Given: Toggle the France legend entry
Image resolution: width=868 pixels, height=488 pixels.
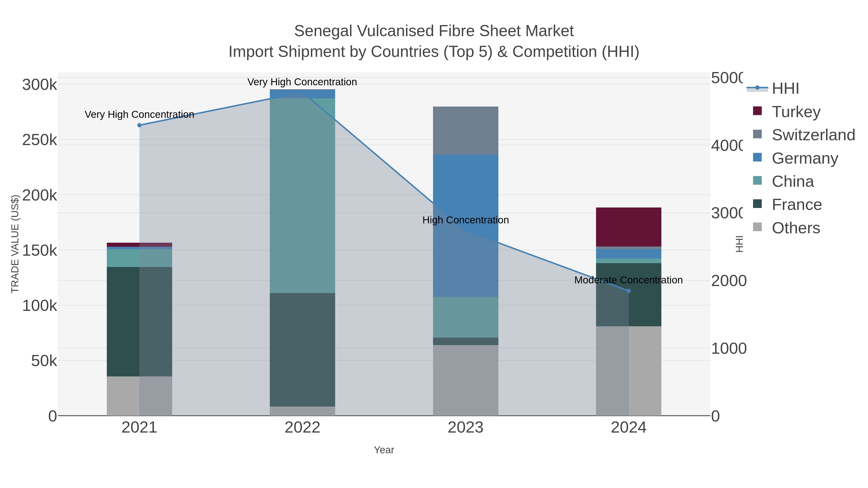Looking at the screenshot, I should tap(787, 204).
